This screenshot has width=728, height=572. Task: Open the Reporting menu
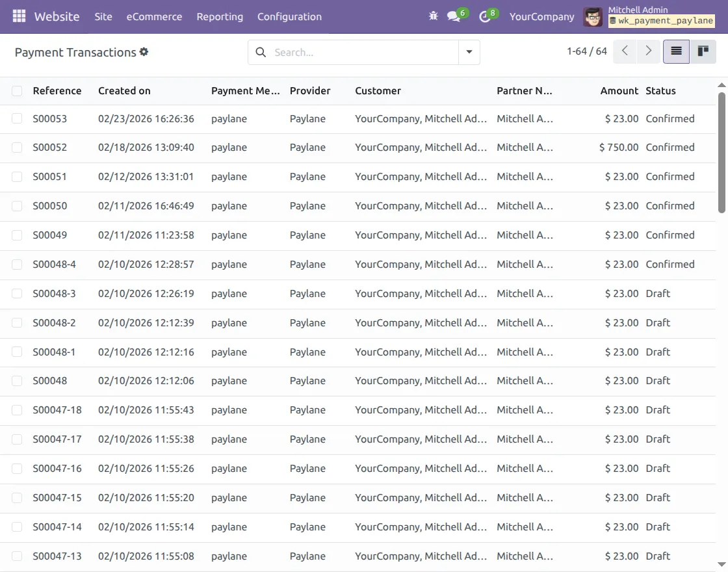pyautogui.click(x=220, y=17)
